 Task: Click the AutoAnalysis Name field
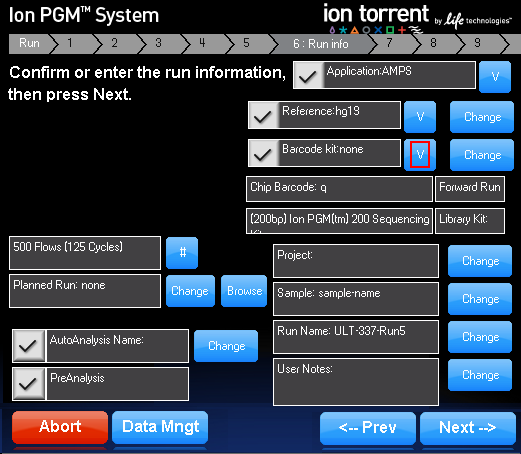pos(117,346)
